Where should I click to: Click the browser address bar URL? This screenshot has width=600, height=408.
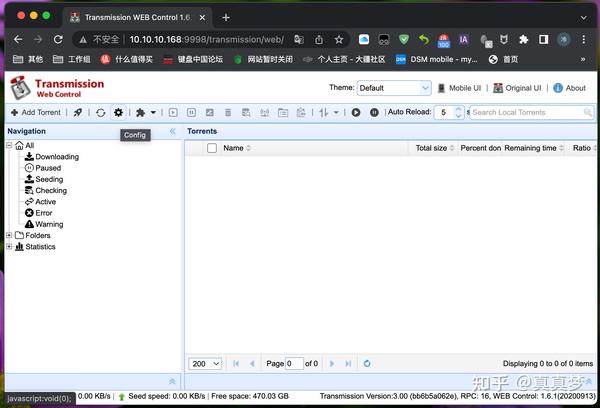(x=207, y=39)
